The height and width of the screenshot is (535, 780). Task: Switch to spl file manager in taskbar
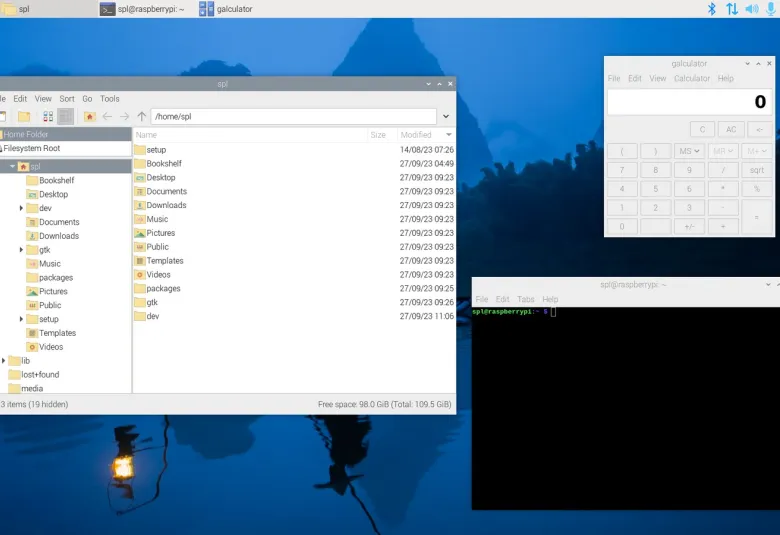pyautogui.click(x=17, y=9)
